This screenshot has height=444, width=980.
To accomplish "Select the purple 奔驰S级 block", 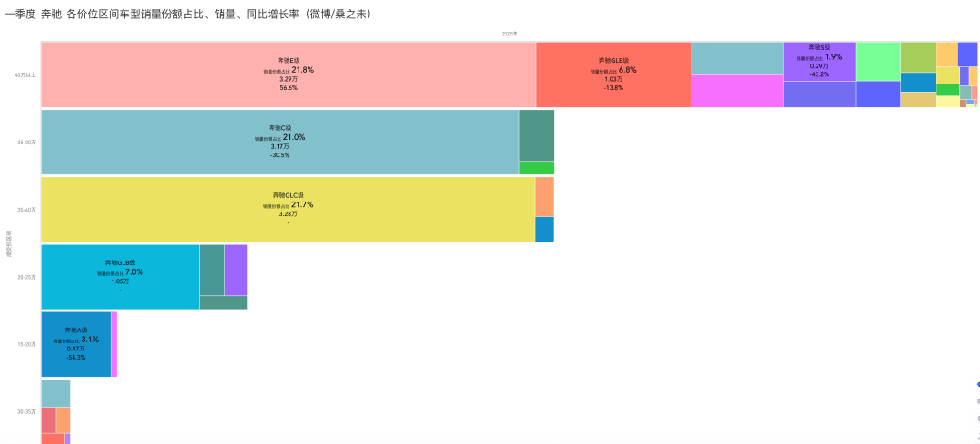I will coord(819,61).
